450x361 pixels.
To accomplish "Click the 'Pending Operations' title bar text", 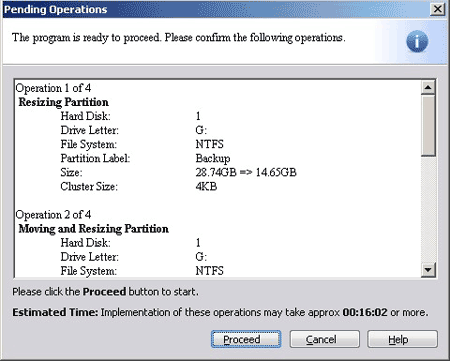I will [x=55, y=9].
